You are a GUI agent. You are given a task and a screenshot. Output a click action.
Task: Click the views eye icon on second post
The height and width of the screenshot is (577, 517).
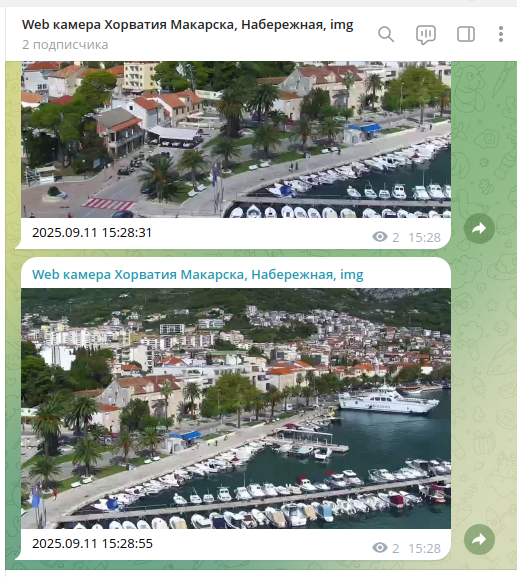(380, 548)
